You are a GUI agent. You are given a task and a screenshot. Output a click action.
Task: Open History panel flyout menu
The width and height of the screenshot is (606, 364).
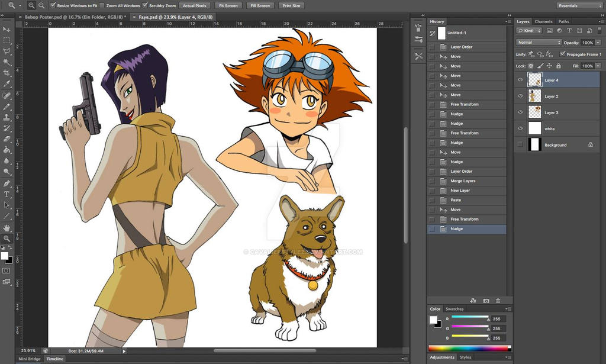click(508, 22)
